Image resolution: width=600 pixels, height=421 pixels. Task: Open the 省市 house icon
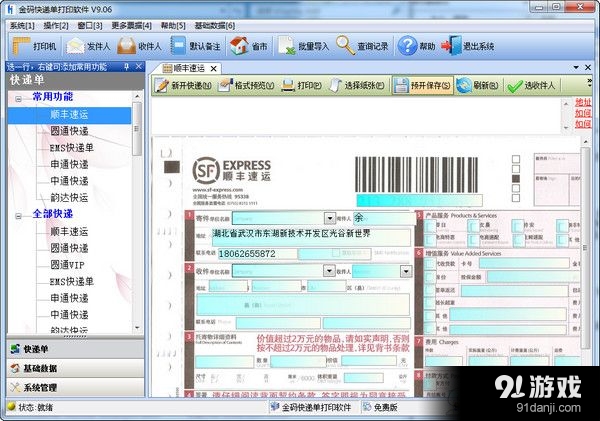pyautogui.click(x=239, y=46)
